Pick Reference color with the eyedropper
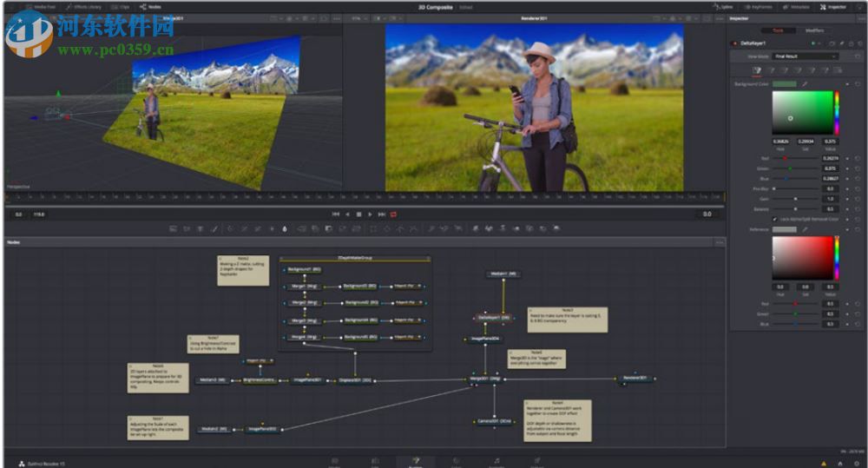The image size is (868, 468). point(805,229)
